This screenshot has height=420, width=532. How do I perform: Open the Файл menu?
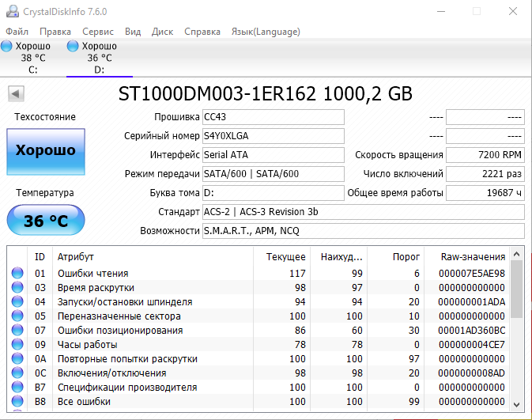point(17,32)
